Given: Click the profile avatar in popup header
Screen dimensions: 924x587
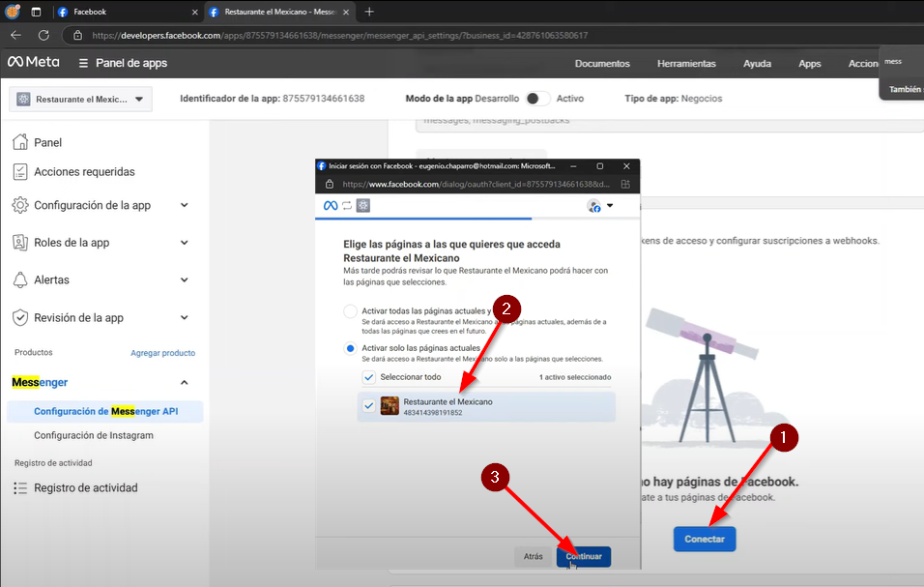Looking at the screenshot, I should click(594, 206).
